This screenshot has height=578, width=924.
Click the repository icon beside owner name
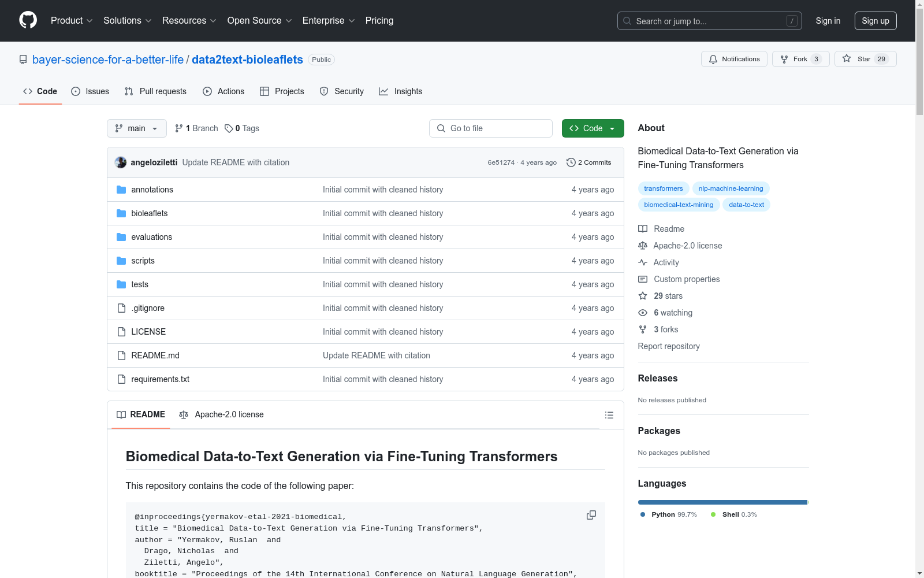click(x=23, y=60)
